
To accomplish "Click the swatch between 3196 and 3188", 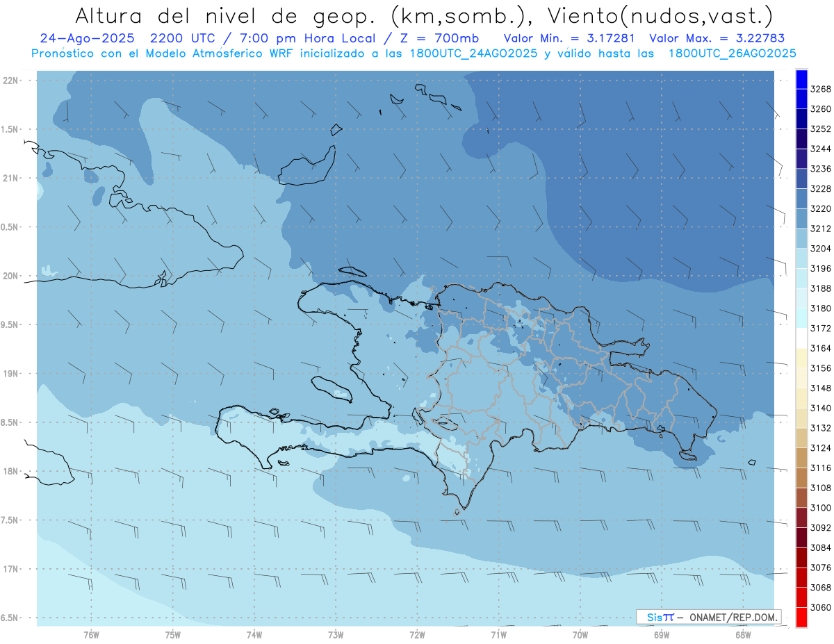I will 801,279.
